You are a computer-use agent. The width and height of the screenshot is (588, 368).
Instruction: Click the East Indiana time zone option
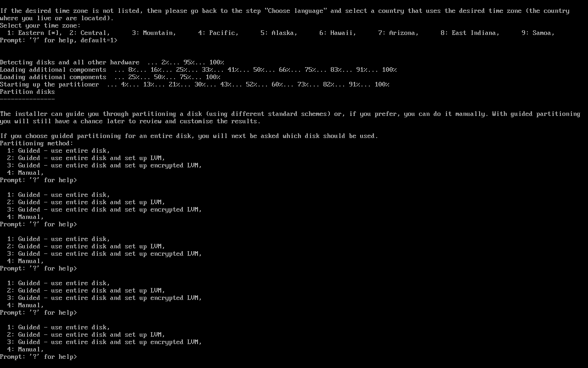[x=470, y=33]
